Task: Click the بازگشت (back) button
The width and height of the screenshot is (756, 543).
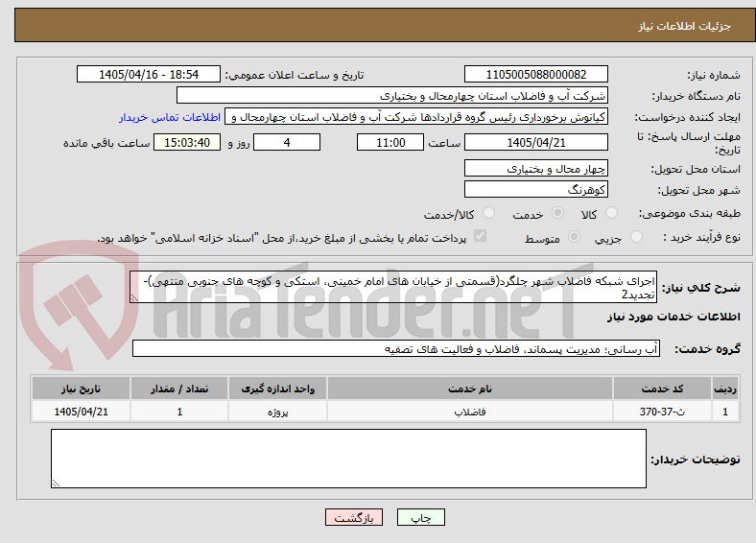Action: coord(354,517)
